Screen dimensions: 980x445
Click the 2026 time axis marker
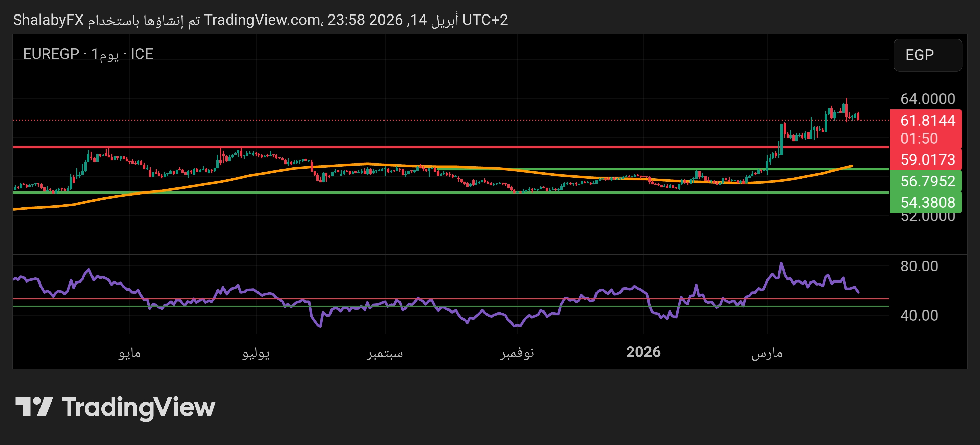click(643, 352)
